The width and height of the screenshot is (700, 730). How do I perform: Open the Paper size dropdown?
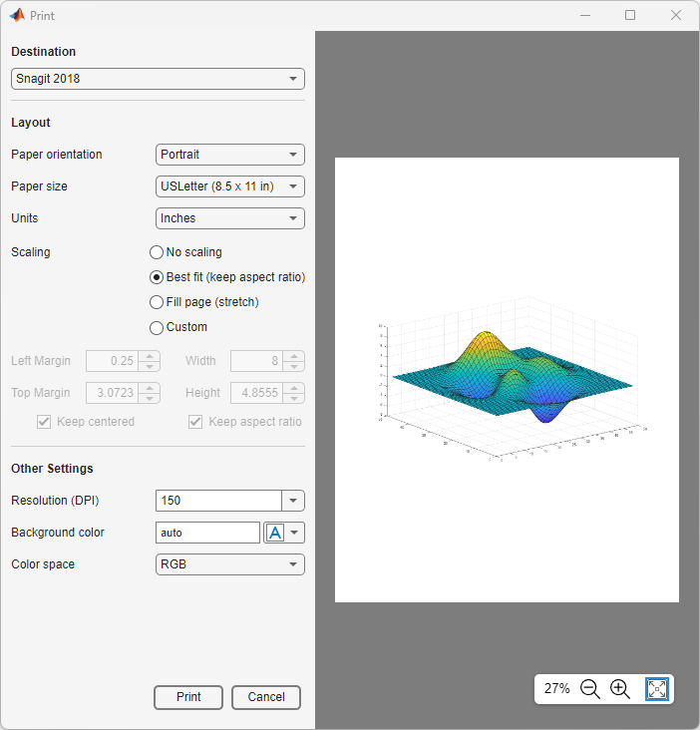(x=230, y=186)
